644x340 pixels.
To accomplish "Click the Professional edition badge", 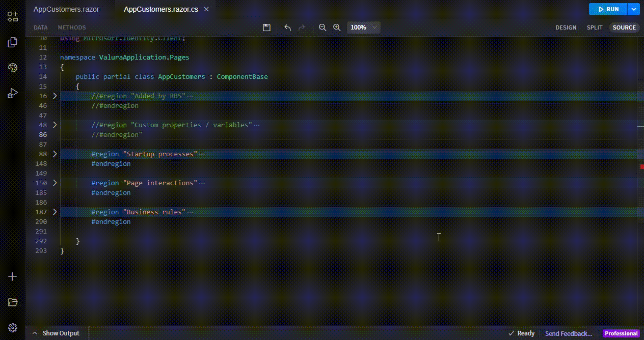I will tap(621, 333).
